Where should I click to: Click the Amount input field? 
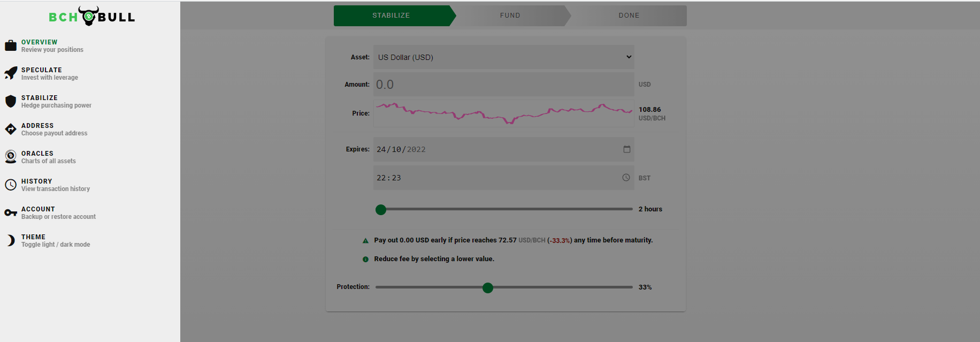pos(503,85)
